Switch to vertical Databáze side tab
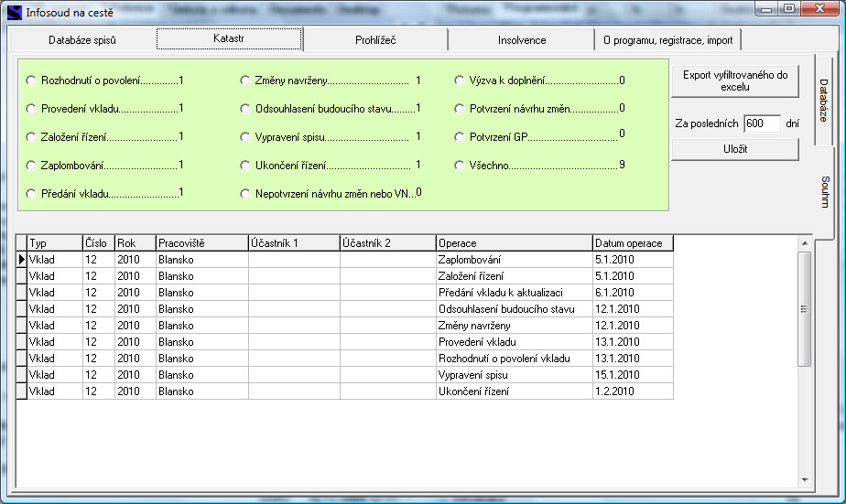The image size is (846, 504). click(x=823, y=101)
